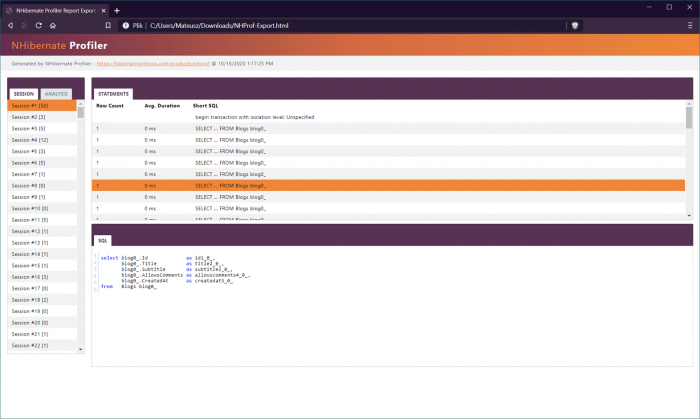Click the Avg. Duration column header
The image size is (700, 419).
[162, 106]
